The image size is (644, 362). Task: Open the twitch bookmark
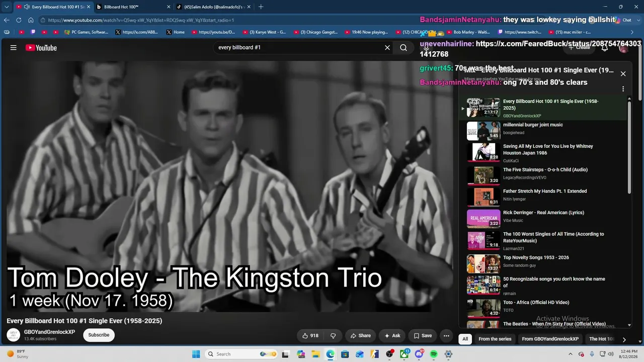point(519,32)
